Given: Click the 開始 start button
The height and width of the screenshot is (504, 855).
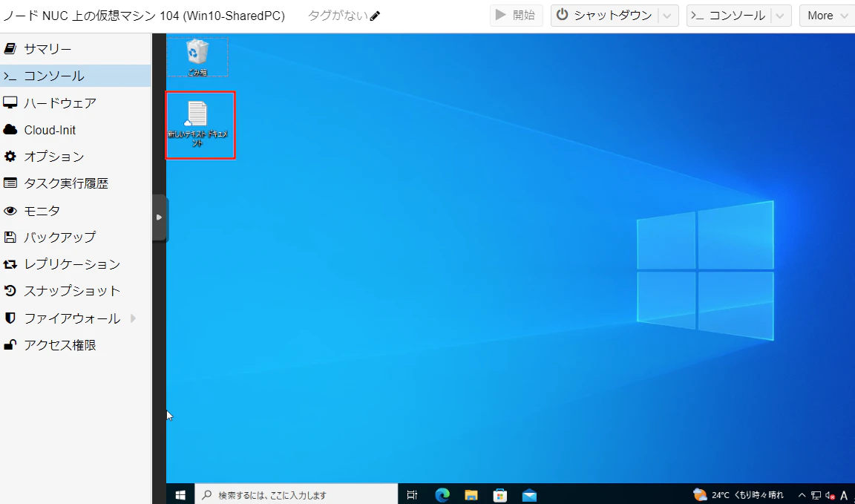Looking at the screenshot, I should pos(516,16).
